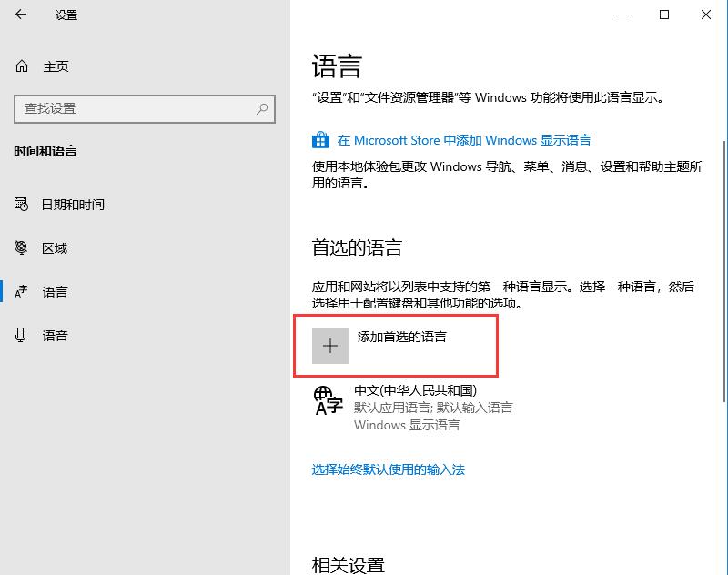Click the magnifier icon in the search box

click(261, 109)
